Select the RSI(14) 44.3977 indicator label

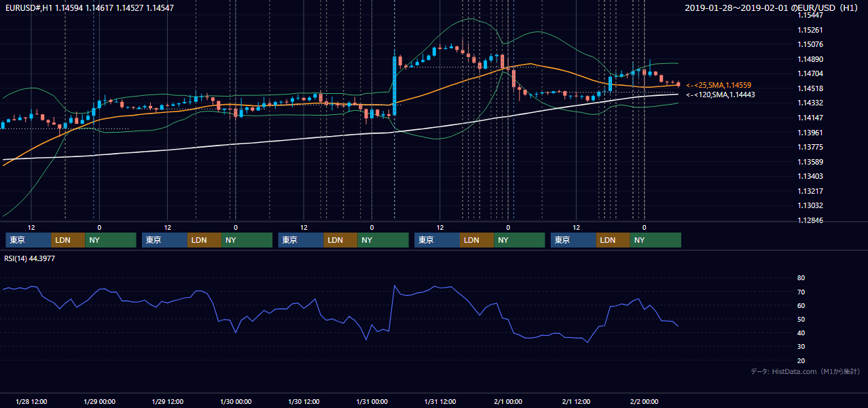click(30, 258)
